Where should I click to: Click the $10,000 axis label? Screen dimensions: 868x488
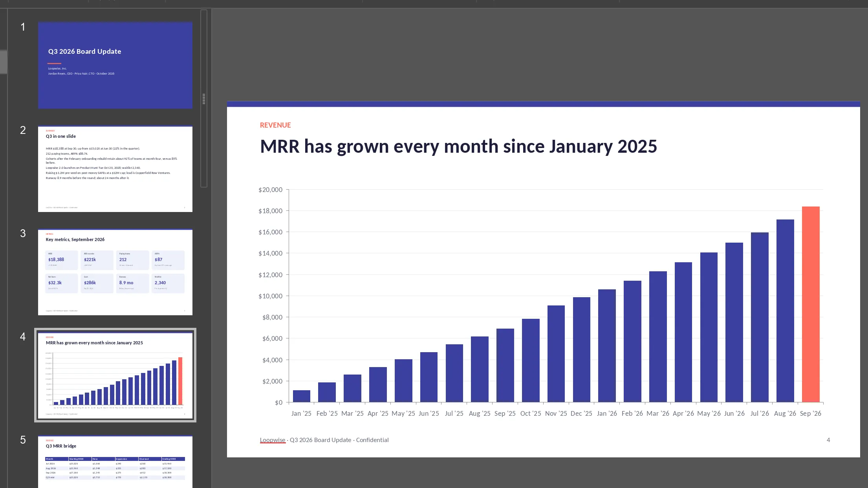(x=270, y=296)
